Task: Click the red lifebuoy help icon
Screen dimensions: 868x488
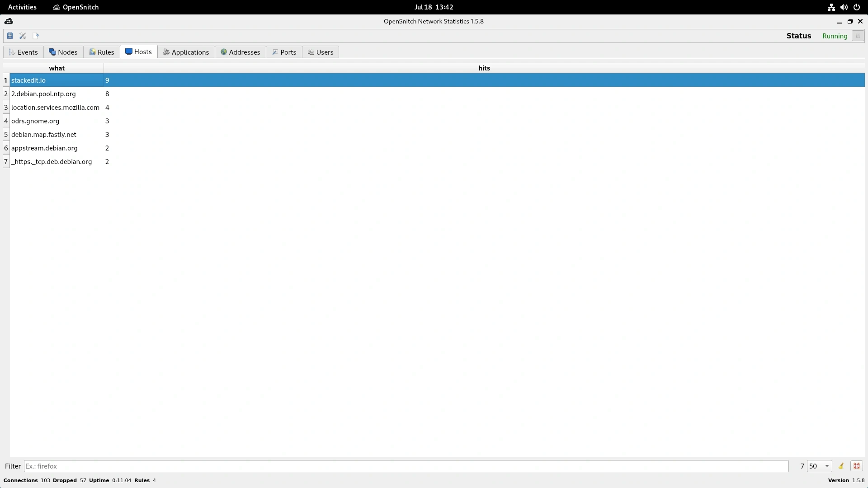Action: point(856,466)
